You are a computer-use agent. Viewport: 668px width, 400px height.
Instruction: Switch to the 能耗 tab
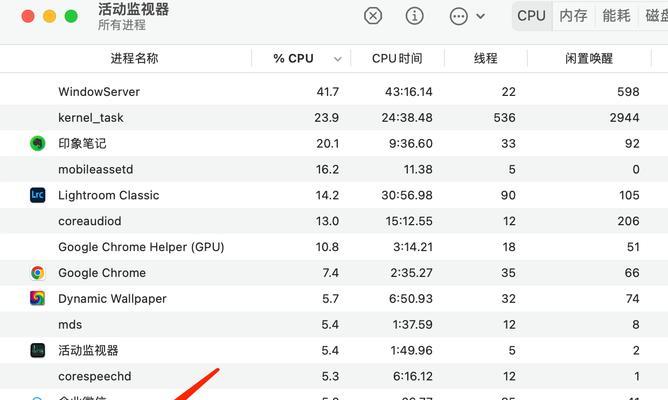(x=616, y=16)
